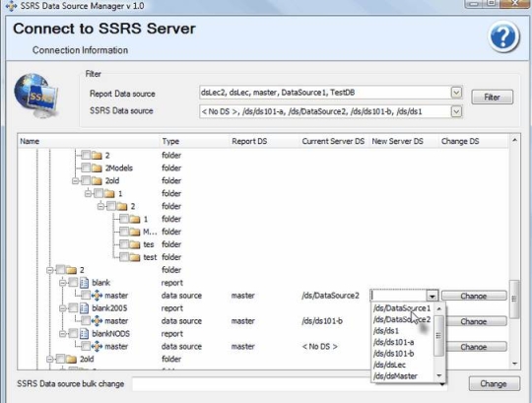
Task: Check the test folder checkbox
Action: coord(124,257)
